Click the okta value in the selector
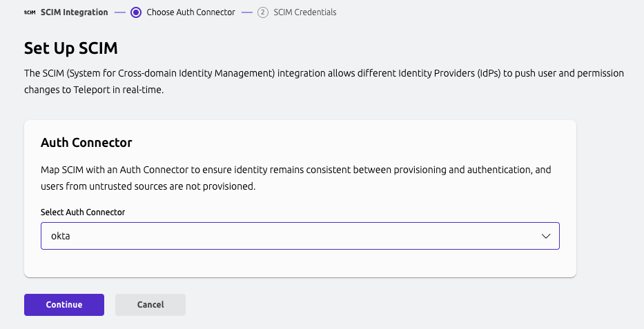The height and width of the screenshot is (329, 644). pos(61,236)
